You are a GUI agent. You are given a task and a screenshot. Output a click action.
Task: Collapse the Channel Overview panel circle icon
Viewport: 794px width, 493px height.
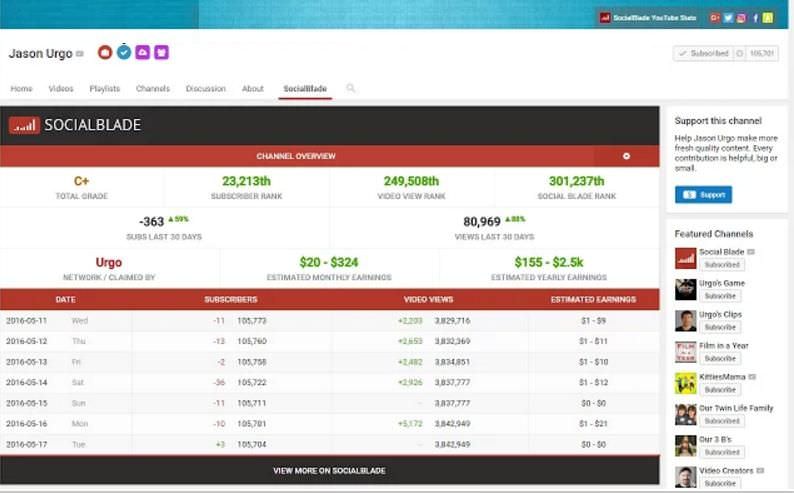click(x=626, y=156)
